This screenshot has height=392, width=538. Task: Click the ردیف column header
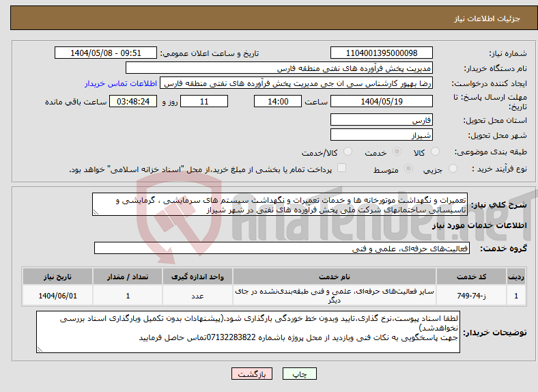(516, 277)
